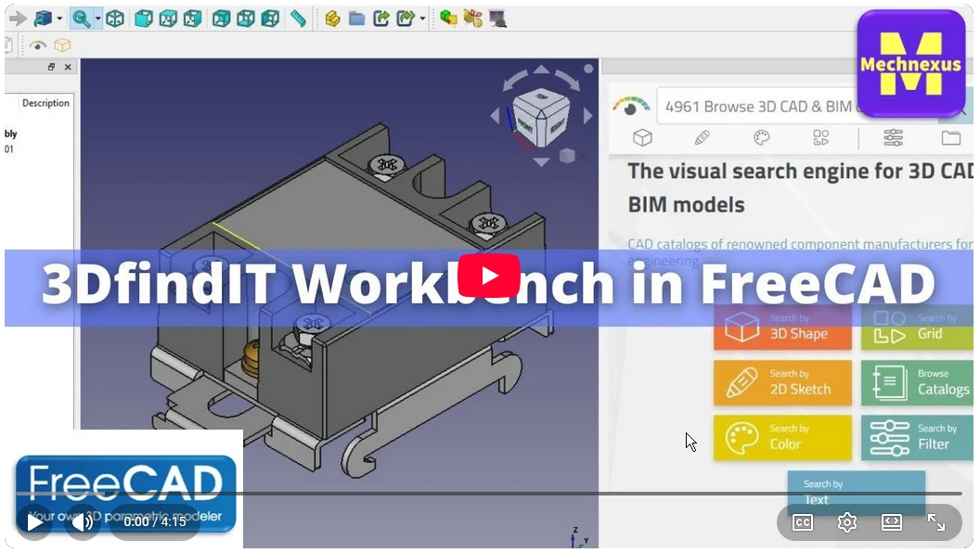This screenshot has height=553, width=980.
Task: Switch the video to theater mode
Action: [891, 522]
